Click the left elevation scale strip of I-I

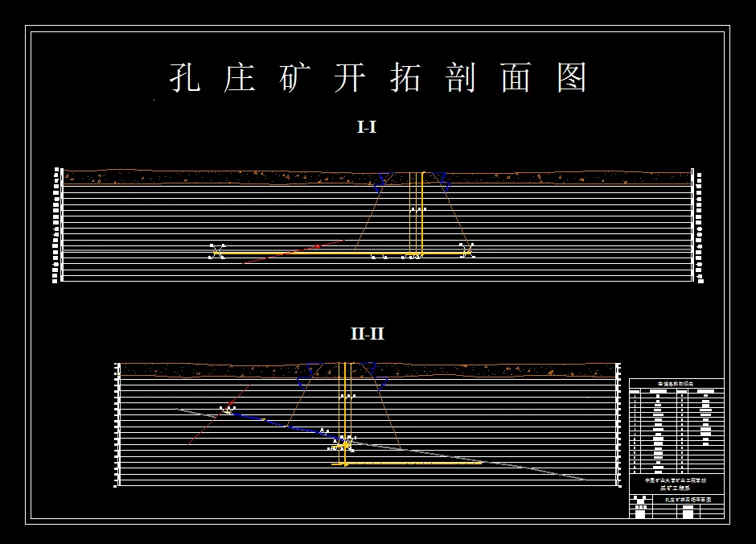[x=55, y=221]
